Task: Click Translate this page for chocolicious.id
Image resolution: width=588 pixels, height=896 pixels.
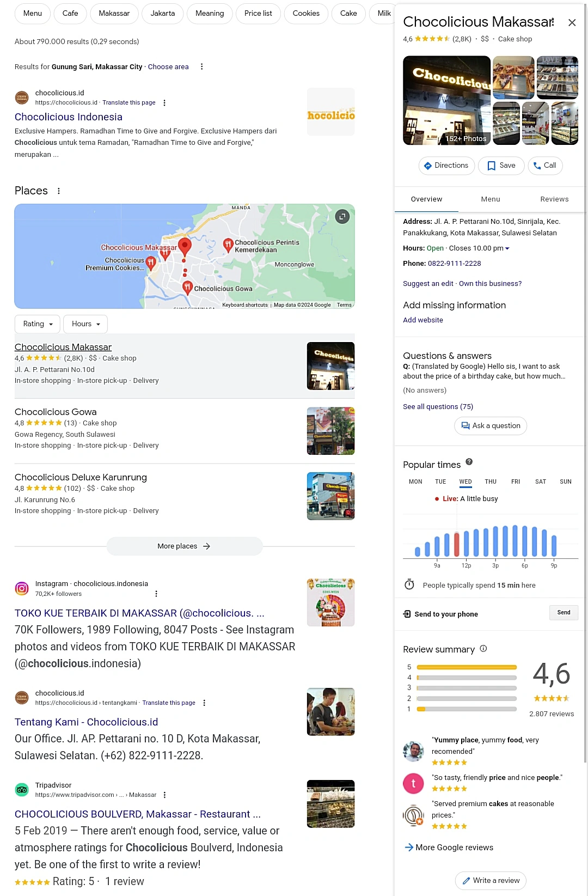Action: pyautogui.click(x=129, y=102)
